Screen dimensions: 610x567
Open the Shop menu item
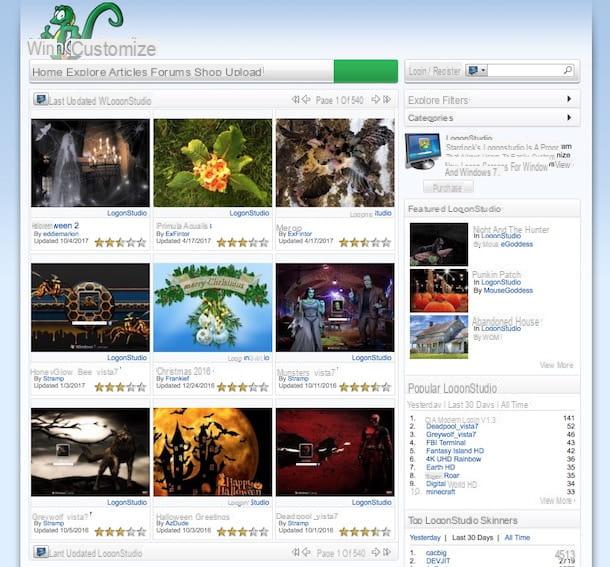[208, 72]
